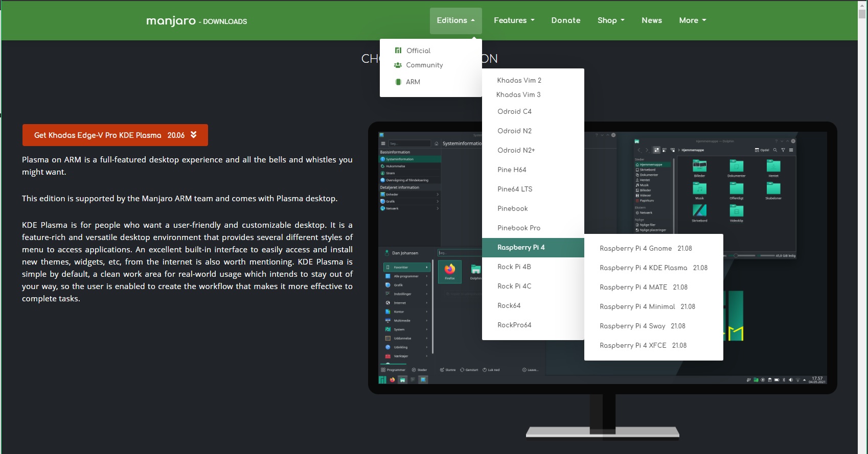Expand the More dropdown
The image size is (868, 454).
click(x=693, y=20)
